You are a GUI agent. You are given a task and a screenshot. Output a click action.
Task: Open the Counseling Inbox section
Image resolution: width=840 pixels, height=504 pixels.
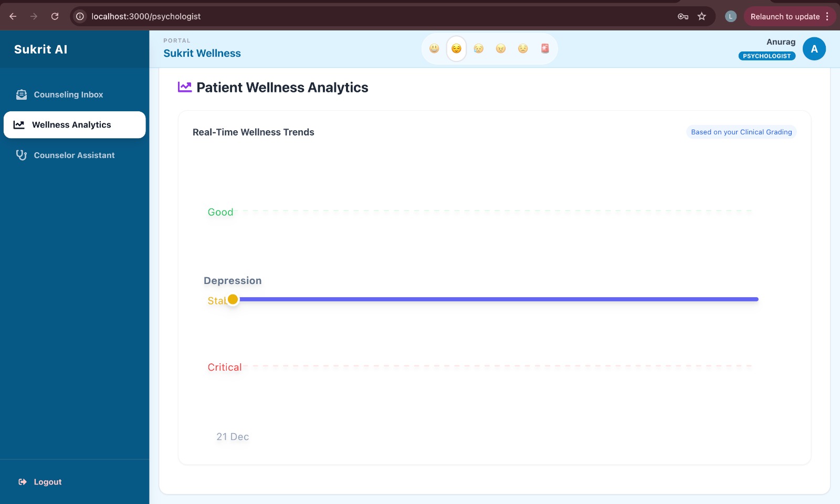[x=75, y=94]
